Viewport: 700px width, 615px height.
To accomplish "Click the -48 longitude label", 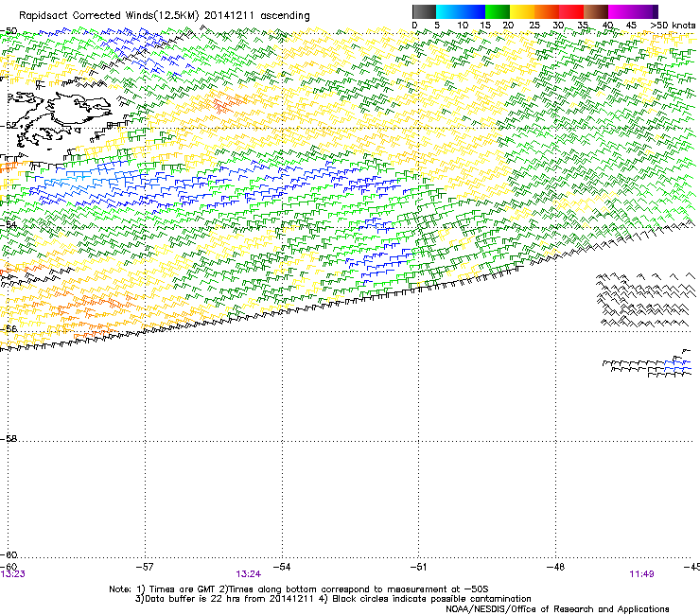I will (x=555, y=567).
